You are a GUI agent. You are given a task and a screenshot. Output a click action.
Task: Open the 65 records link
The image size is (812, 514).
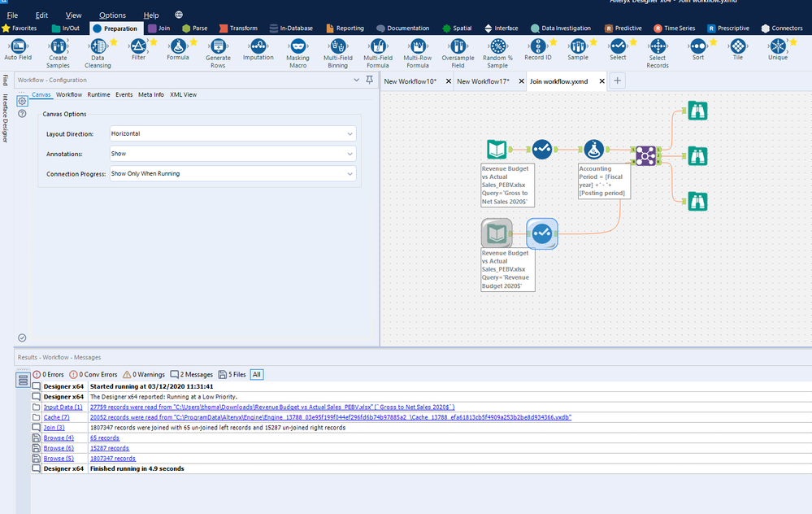105,438
